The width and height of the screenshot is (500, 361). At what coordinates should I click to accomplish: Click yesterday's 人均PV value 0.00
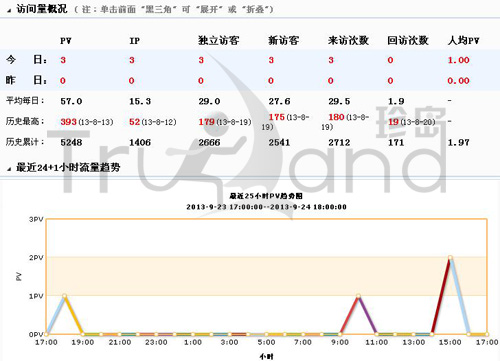[458, 80]
